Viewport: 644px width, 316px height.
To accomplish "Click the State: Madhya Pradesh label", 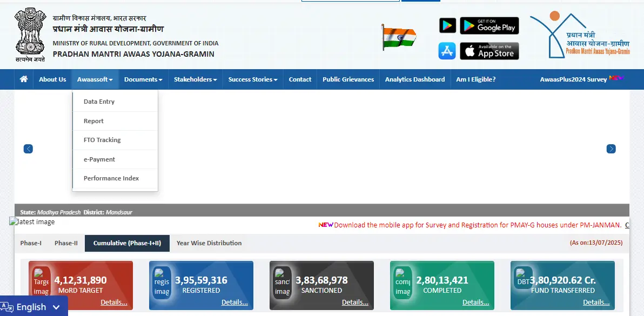I will [51, 213].
